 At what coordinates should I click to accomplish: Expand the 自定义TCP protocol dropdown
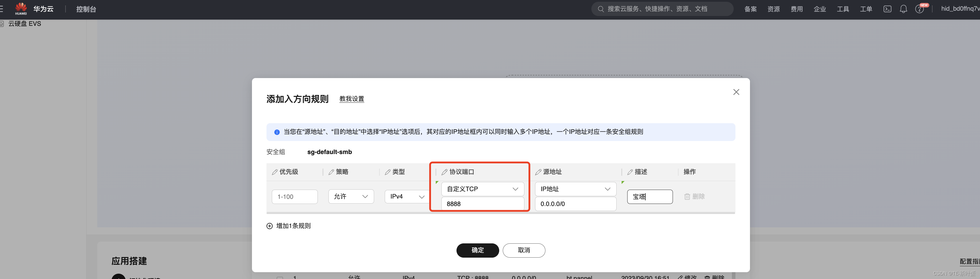click(482, 189)
